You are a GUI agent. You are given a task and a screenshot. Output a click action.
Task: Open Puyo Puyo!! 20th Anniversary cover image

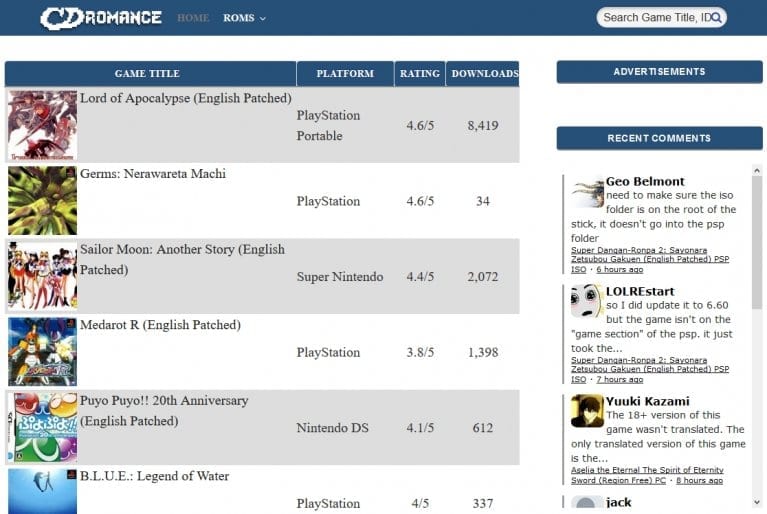[x=42, y=427]
